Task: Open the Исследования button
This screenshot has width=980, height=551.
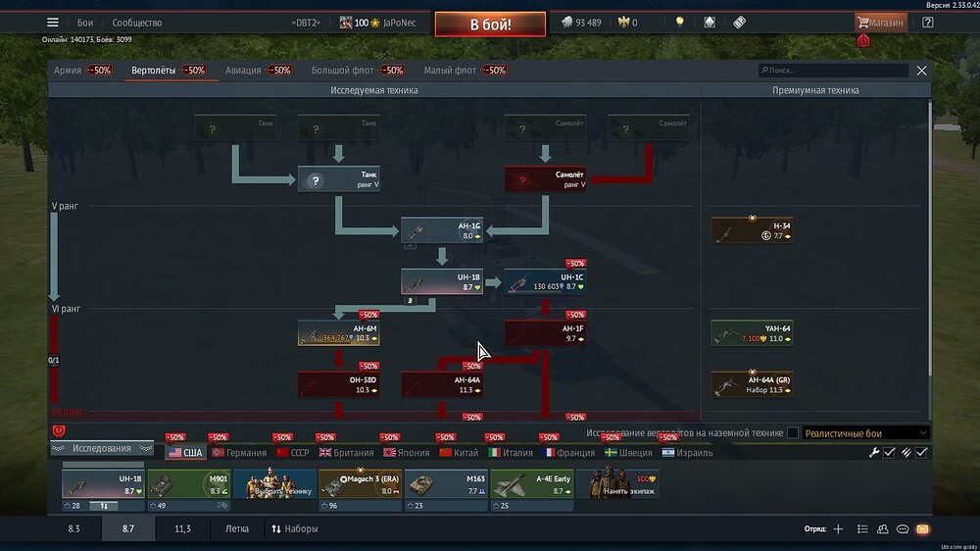Action: 103,448
